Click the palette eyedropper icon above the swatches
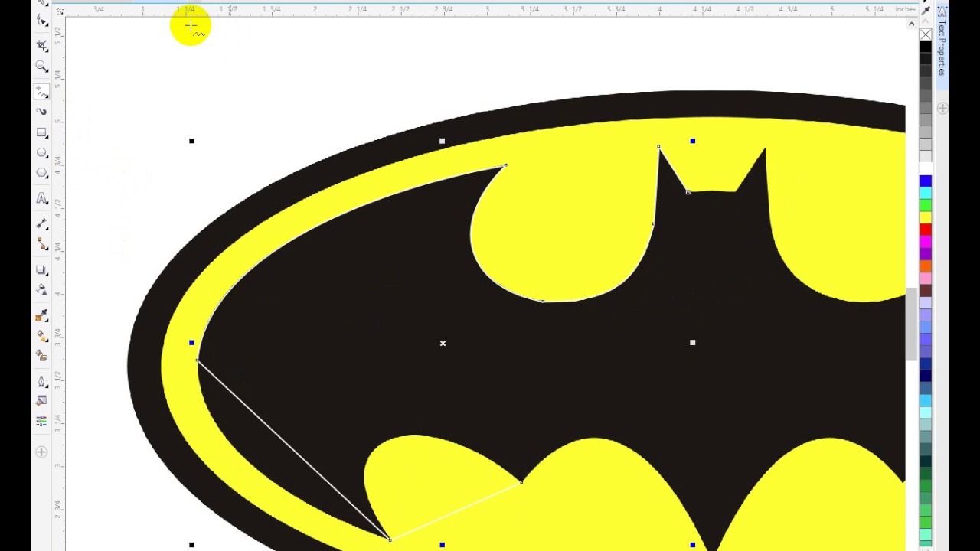 pos(926,12)
